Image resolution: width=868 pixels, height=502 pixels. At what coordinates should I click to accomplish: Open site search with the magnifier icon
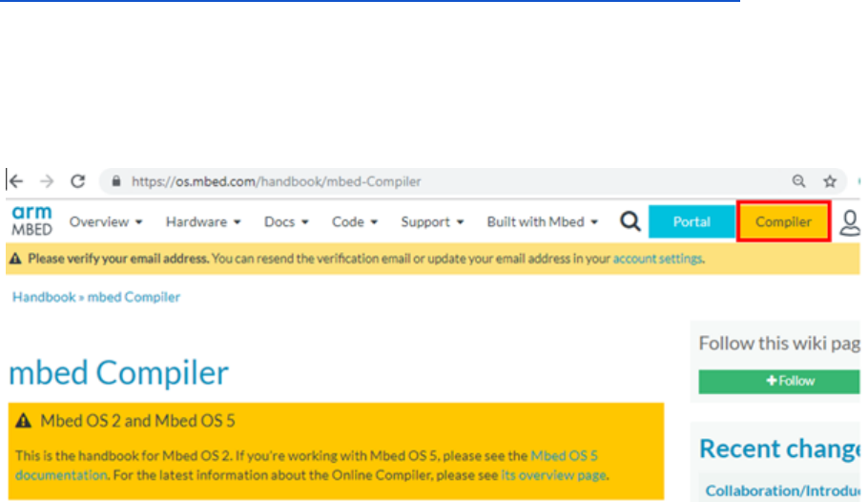pyautogui.click(x=630, y=221)
